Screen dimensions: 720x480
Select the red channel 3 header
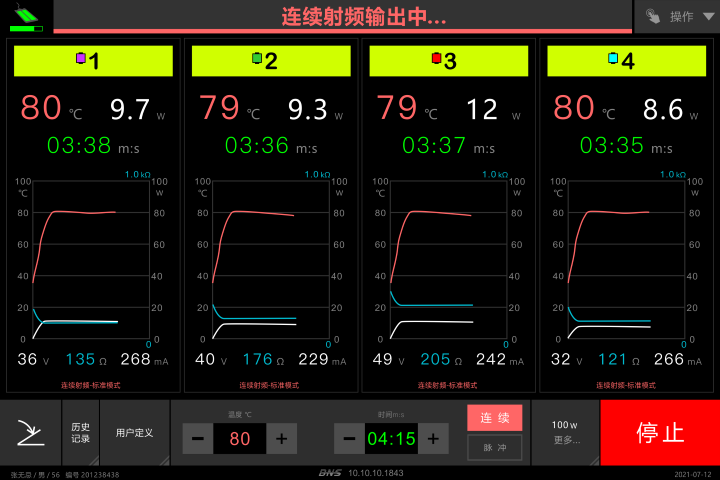click(x=449, y=61)
